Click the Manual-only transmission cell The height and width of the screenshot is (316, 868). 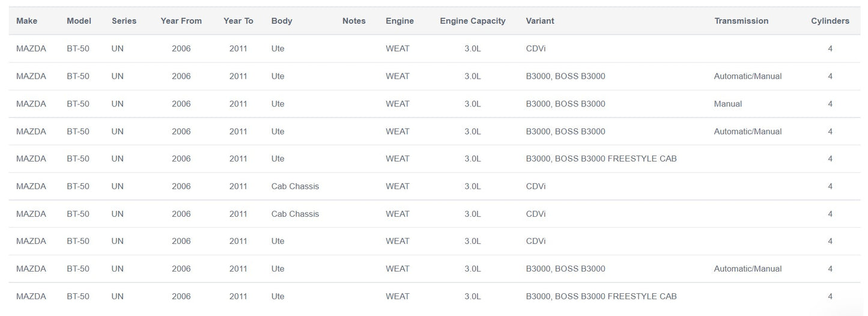pos(727,104)
